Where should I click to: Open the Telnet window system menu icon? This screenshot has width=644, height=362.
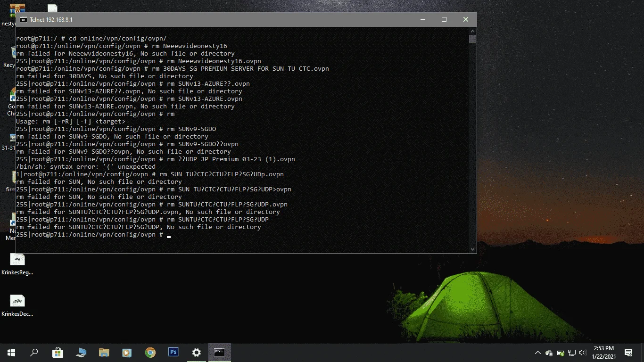(x=23, y=19)
